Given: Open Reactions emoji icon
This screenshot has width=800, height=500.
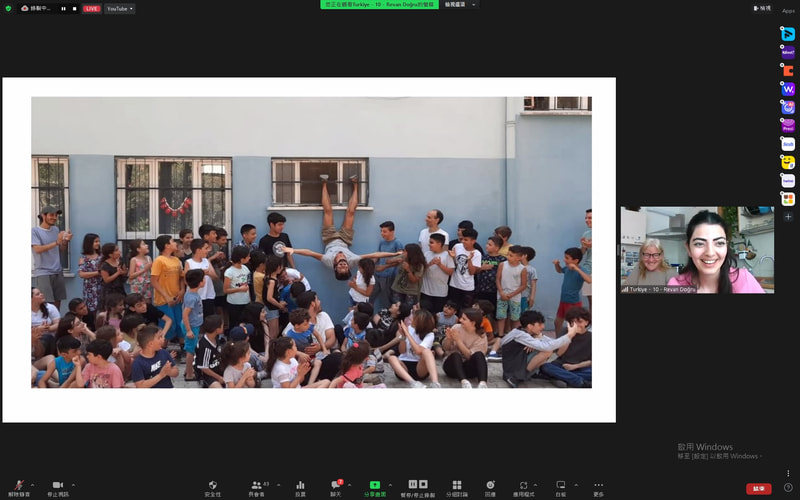Looking at the screenshot, I should click(x=490, y=488).
